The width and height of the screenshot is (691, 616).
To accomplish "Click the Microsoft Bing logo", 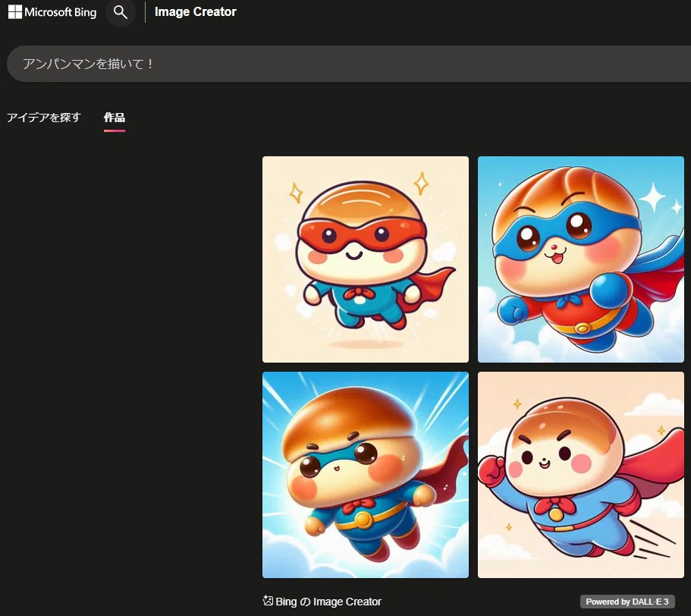I will (52, 12).
